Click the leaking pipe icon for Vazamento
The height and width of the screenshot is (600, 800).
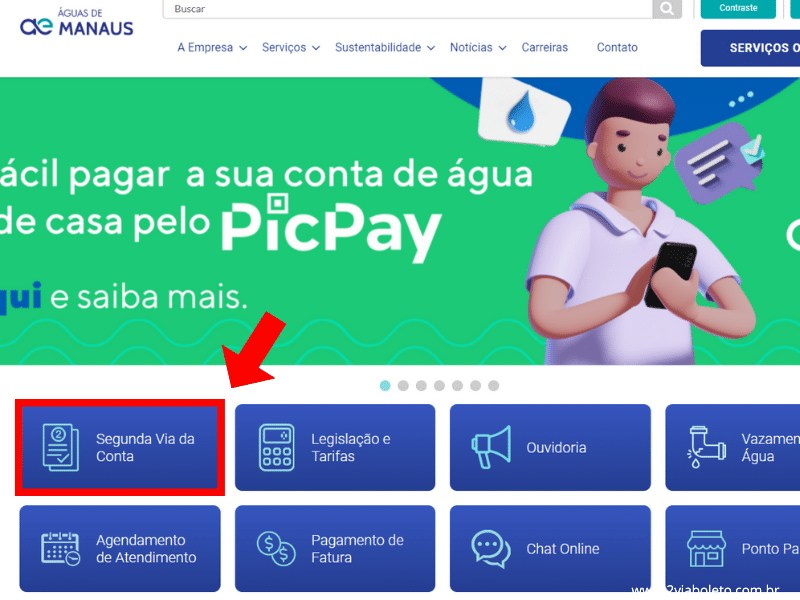pos(706,447)
